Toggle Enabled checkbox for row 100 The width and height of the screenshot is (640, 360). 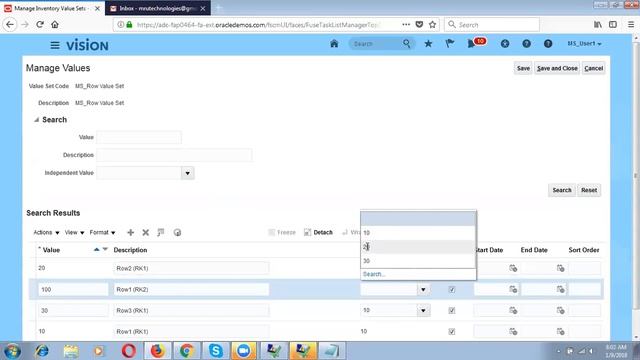pos(451,289)
